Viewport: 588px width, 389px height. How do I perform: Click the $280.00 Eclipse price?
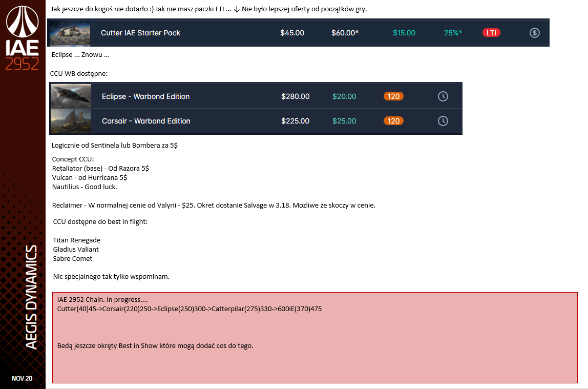(x=296, y=96)
